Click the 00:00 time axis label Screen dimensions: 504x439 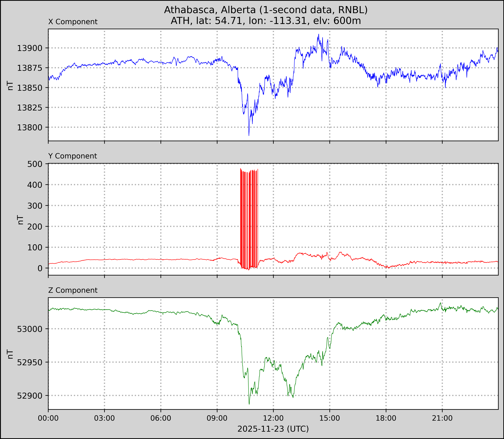click(48, 418)
